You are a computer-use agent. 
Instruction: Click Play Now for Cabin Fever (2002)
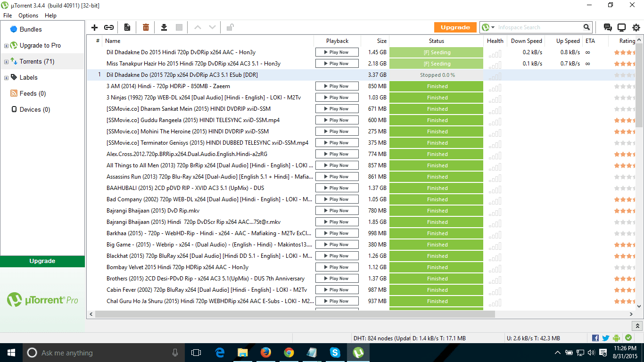coord(337,290)
